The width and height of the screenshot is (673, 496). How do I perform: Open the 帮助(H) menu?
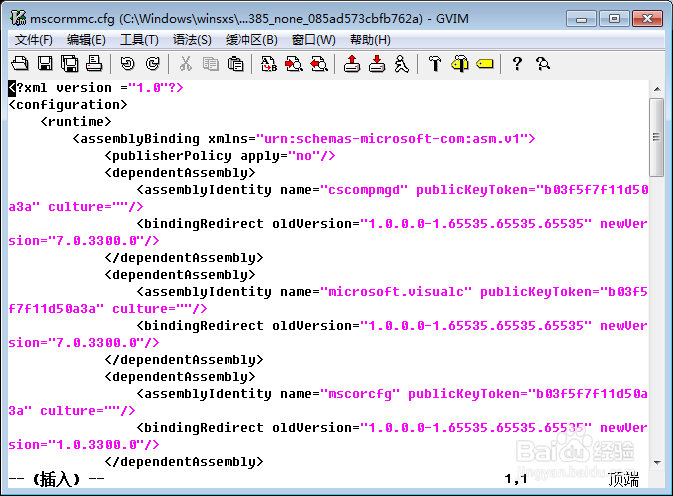click(x=370, y=40)
